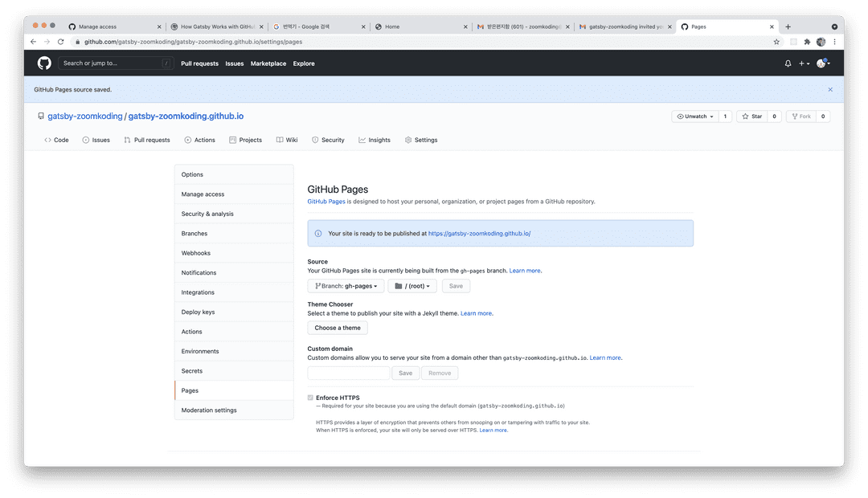The width and height of the screenshot is (868, 498).
Task: Select Manage access in settings sidebar
Action: pyautogui.click(x=234, y=194)
